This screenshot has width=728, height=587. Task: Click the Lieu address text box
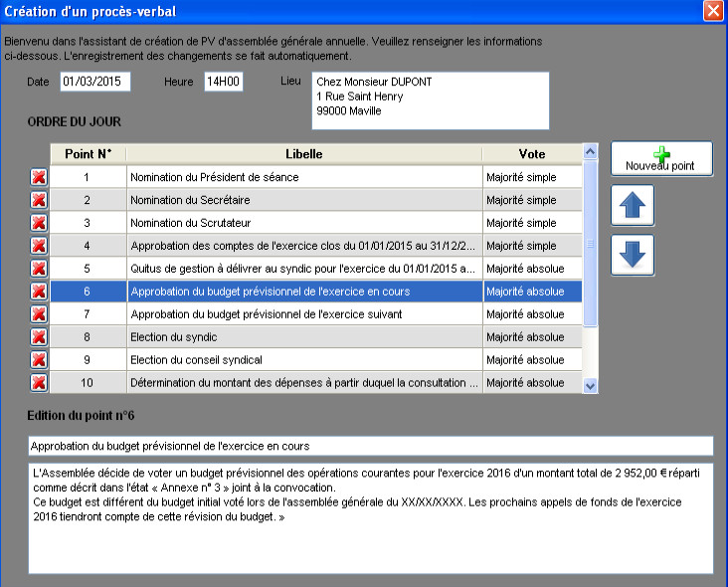431,100
